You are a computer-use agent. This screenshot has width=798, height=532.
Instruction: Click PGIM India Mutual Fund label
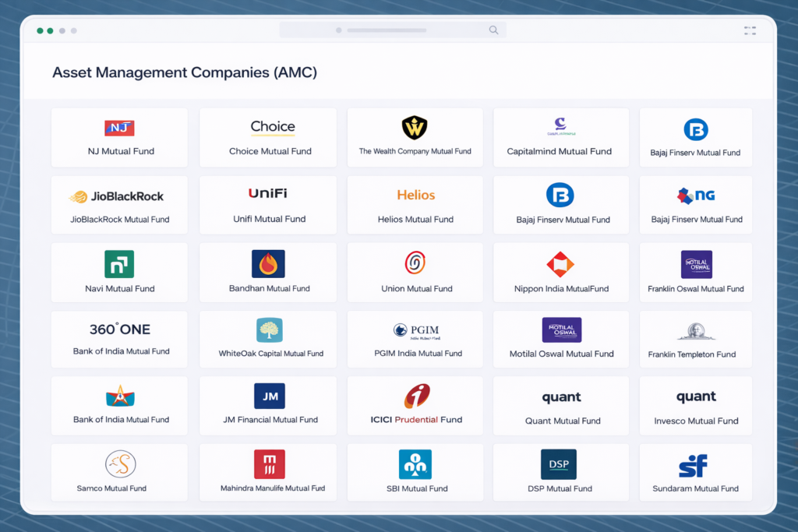point(418,353)
